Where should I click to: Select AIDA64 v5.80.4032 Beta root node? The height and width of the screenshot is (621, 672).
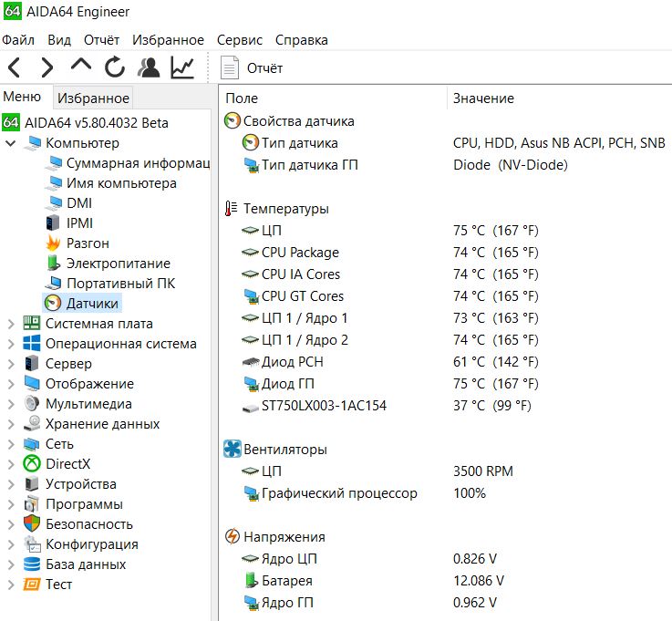[96, 122]
